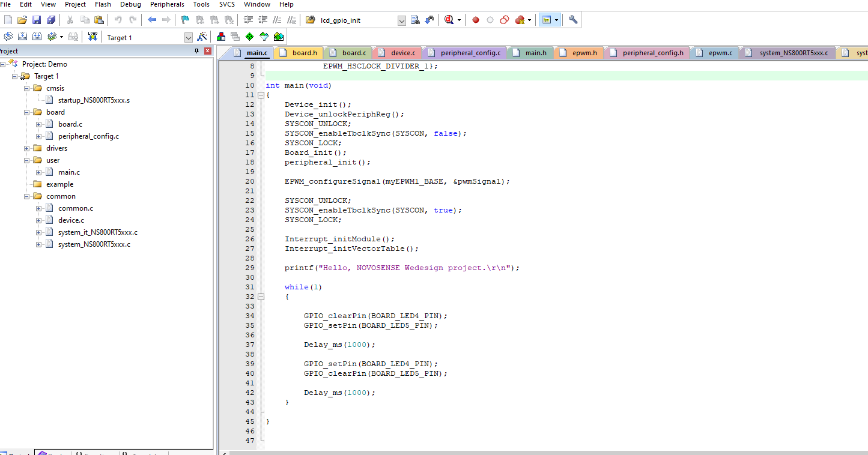Start debug session with the magnifier 'd' icon
868x455 pixels.
449,20
